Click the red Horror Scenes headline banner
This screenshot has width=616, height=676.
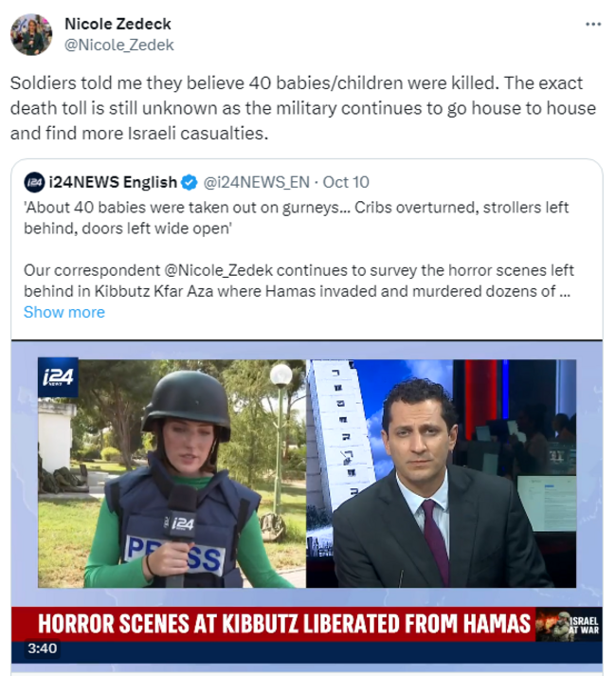click(284, 625)
